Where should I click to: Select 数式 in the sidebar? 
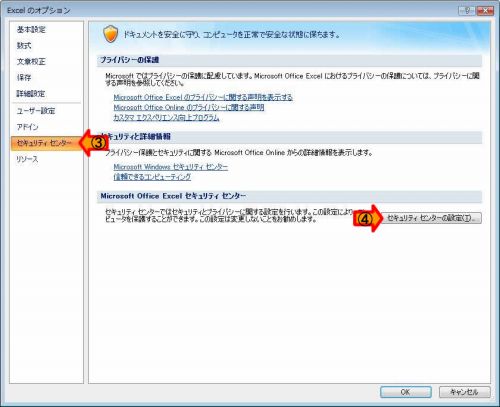click(24, 46)
